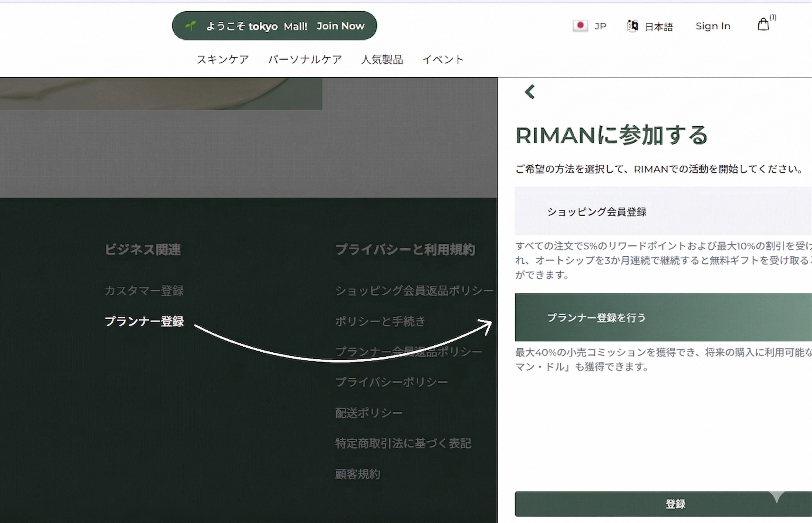Viewport: 812px width, 523px height.
Task: Click the 登録 button
Action: point(663,504)
